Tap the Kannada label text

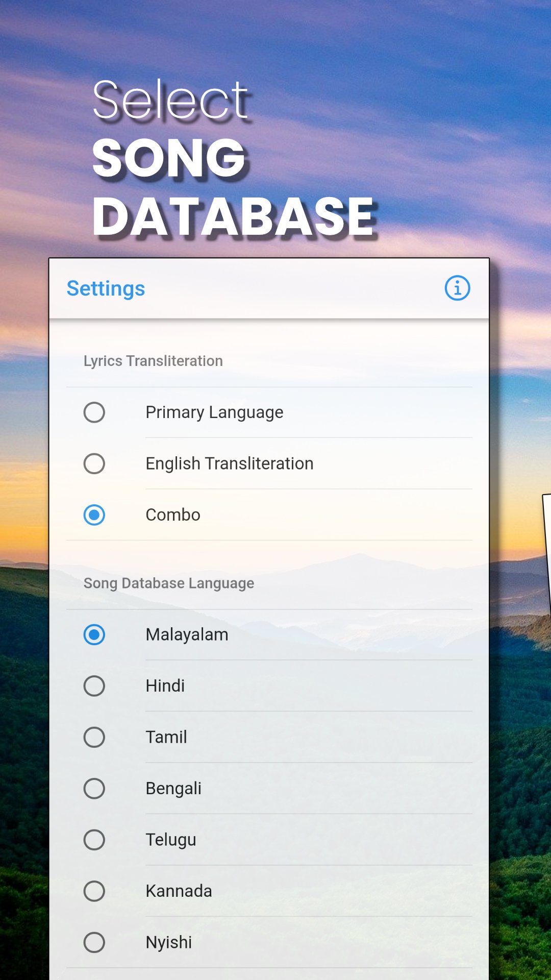[x=179, y=891]
